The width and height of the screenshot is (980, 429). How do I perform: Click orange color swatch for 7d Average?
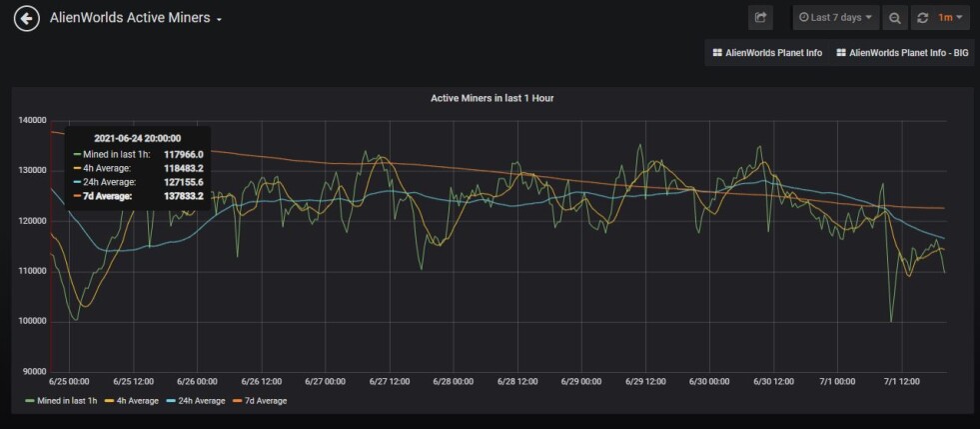point(238,401)
